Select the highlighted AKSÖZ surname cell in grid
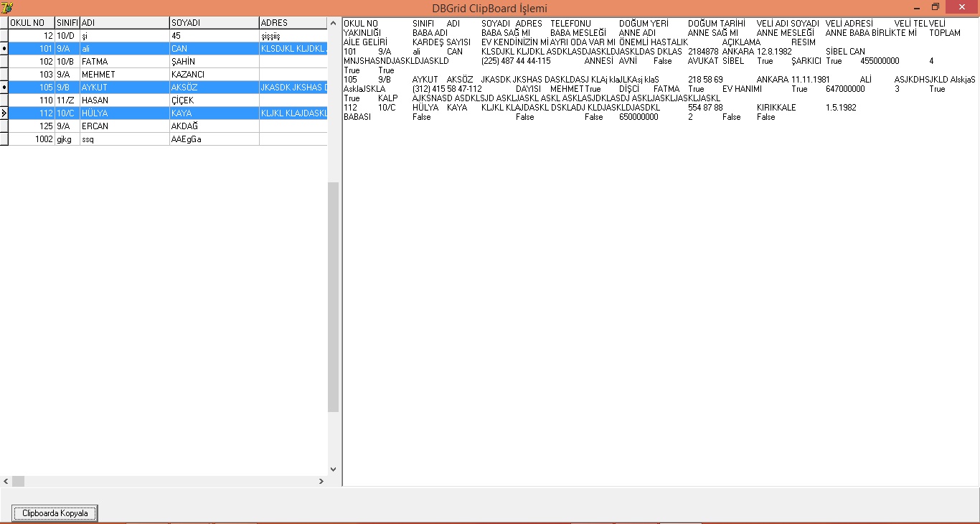The image size is (980, 524). 215,88
